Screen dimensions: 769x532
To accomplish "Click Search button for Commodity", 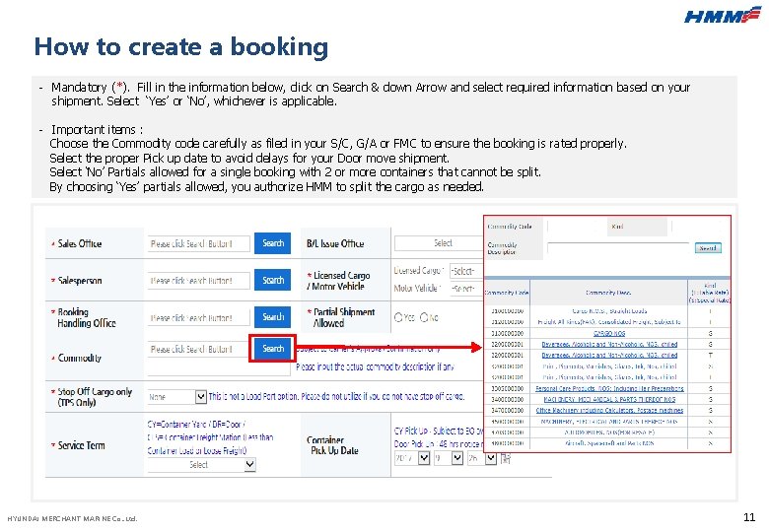I will 273,349.
